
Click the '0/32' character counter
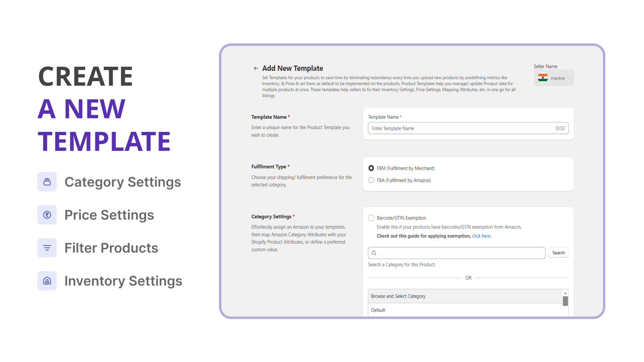pyautogui.click(x=560, y=128)
